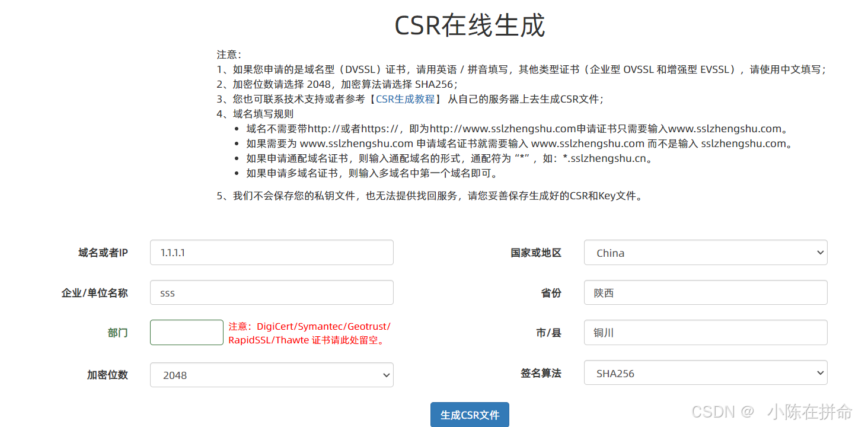This screenshot has width=868, height=427.
Task: Click note 1 about 域名型（DVSSL）证书
Action: pos(522,69)
